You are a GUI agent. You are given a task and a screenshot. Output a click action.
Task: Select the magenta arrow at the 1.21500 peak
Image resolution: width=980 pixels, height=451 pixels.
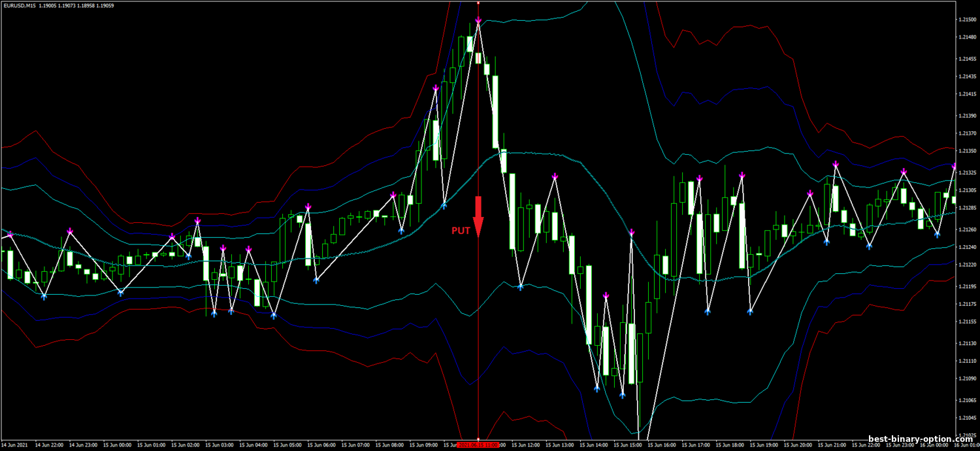click(x=478, y=21)
